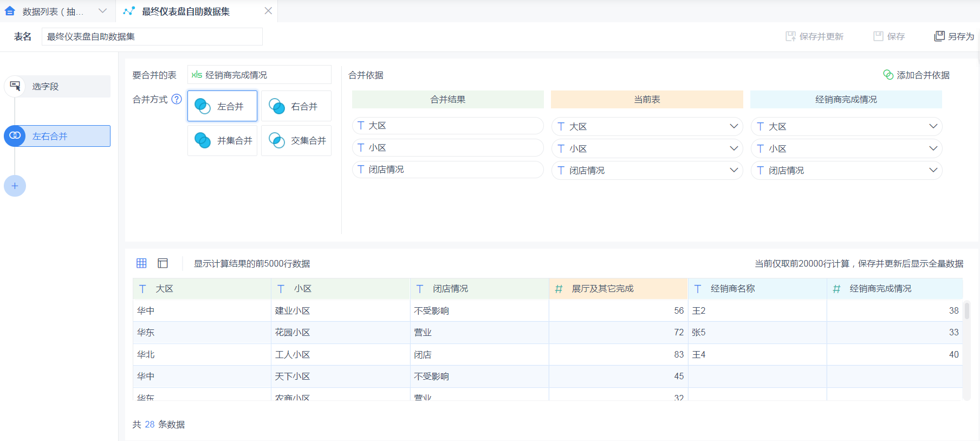Click the 28 record count
980x441 pixels.
point(150,424)
